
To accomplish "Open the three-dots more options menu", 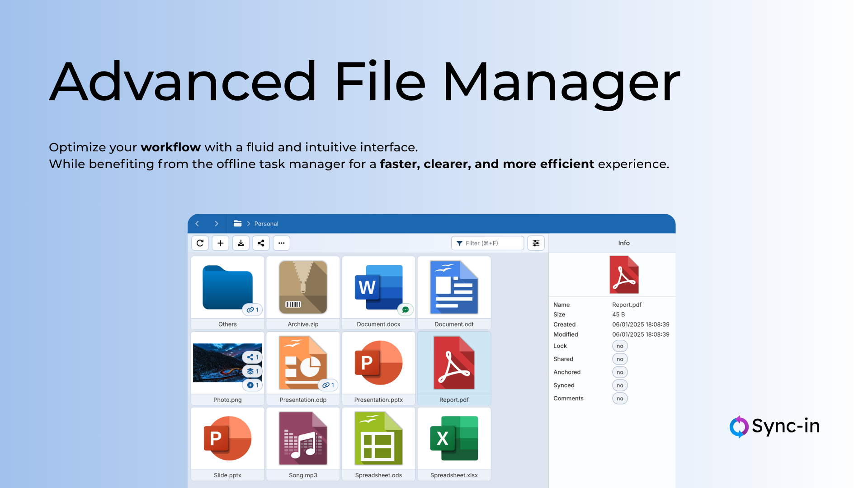I will [x=281, y=243].
